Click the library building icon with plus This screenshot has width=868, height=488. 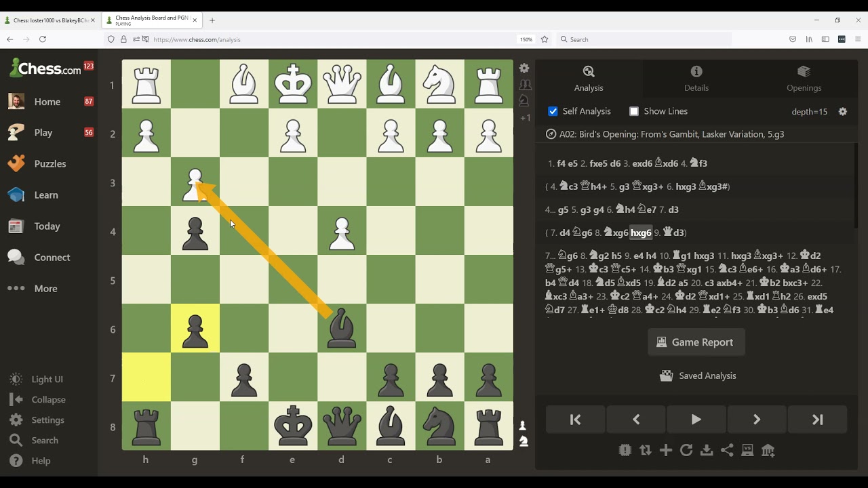(768, 450)
